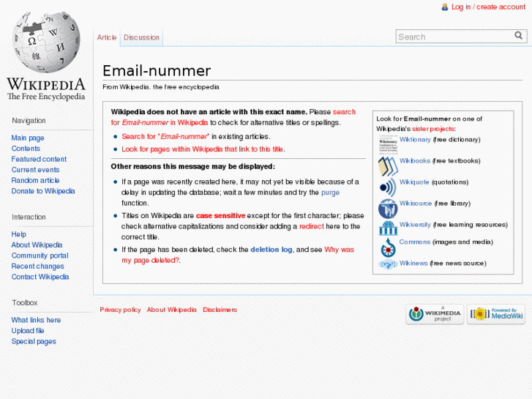Image resolution: width=532 pixels, height=399 pixels.
Task: Click Upload file in the Toolbox
Action: click(28, 331)
